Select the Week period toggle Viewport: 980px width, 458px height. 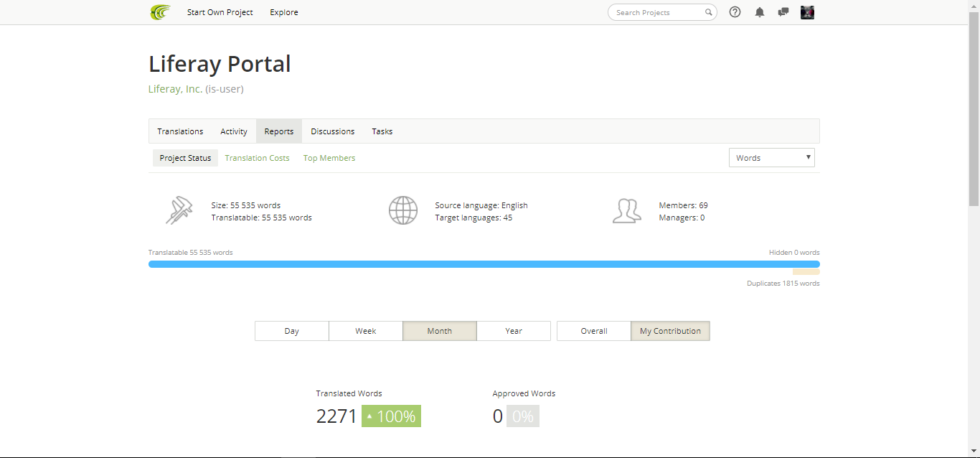point(366,331)
